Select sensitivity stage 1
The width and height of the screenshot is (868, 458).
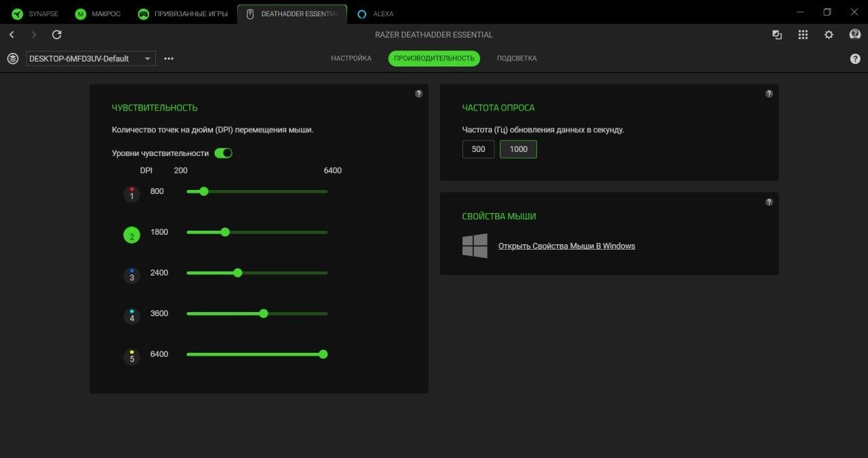(x=132, y=195)
